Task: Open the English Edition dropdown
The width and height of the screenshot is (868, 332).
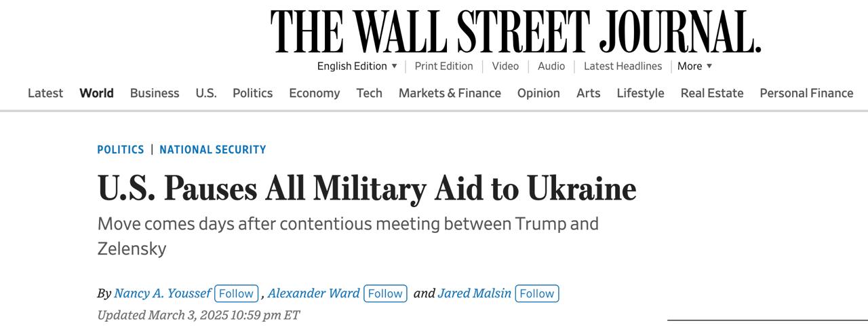Action: coord(357,66)
